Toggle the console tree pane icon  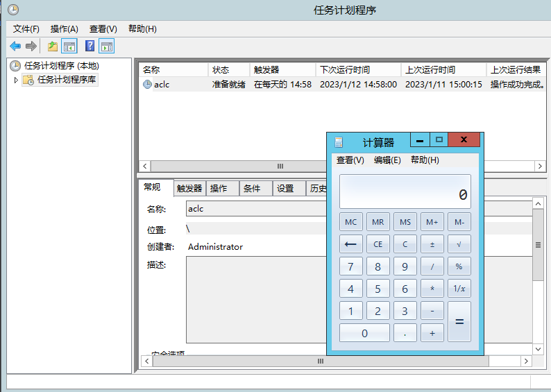[x=69, y=46]
